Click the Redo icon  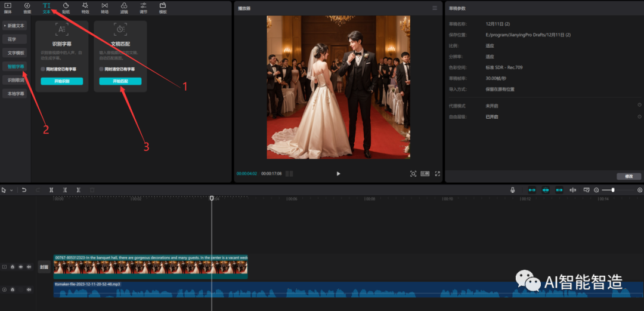point(38,190)
